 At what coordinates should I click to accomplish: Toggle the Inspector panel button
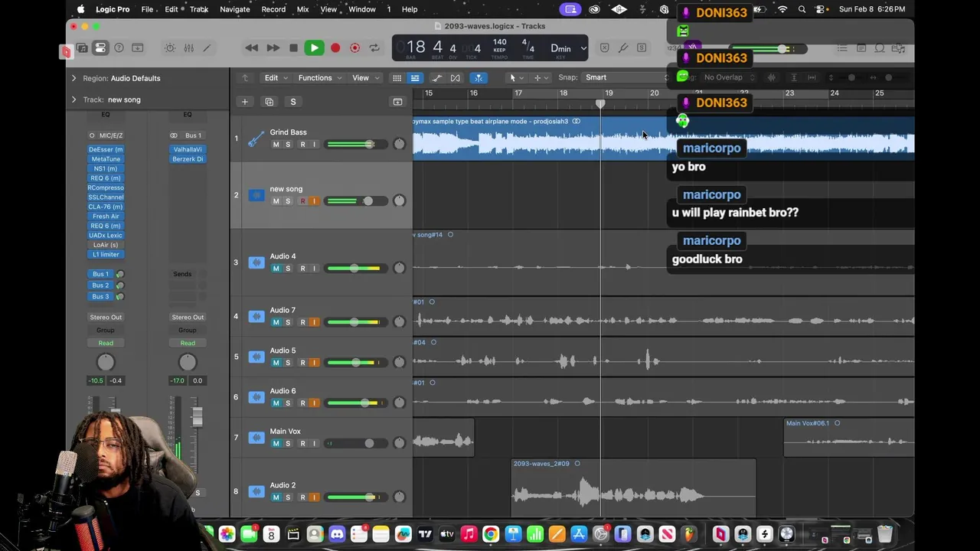[100, 48]
